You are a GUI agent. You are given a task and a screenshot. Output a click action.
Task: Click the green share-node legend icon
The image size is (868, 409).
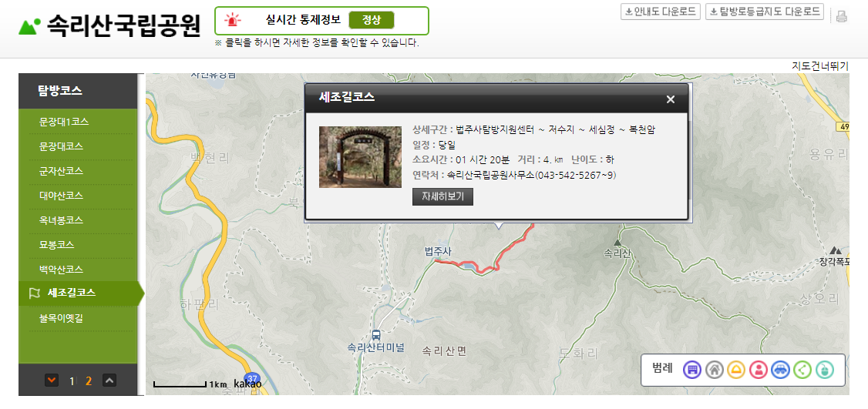(x=802, y=369)
